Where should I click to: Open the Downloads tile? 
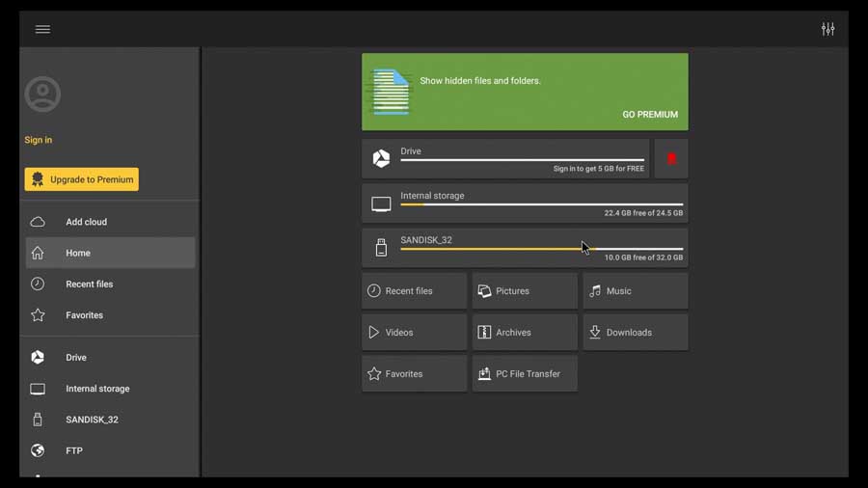636,333
